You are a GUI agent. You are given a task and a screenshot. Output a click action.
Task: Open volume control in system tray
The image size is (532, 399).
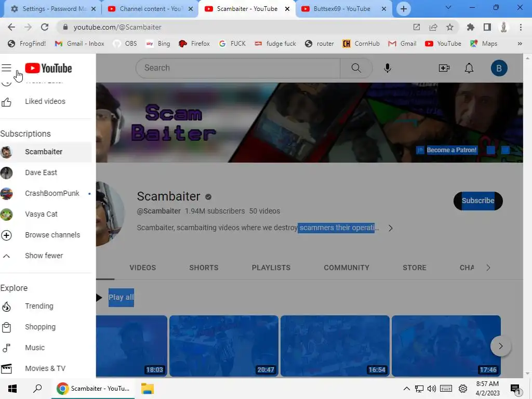tap(432, 389)
